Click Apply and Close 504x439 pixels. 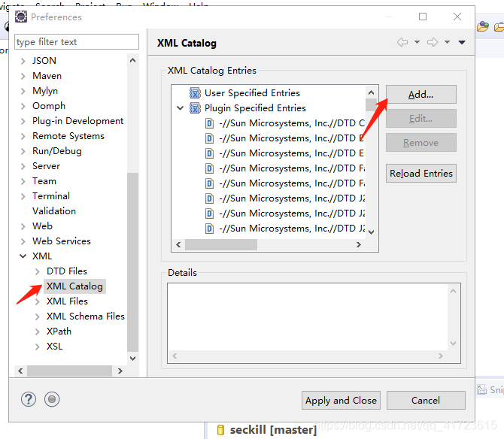(x=341, y=401)
